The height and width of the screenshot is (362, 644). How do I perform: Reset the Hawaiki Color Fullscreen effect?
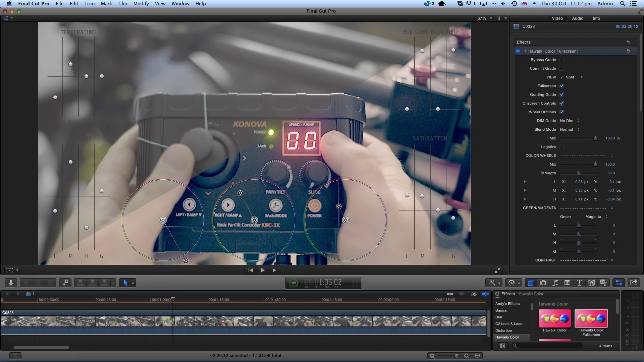pos(628,51)
